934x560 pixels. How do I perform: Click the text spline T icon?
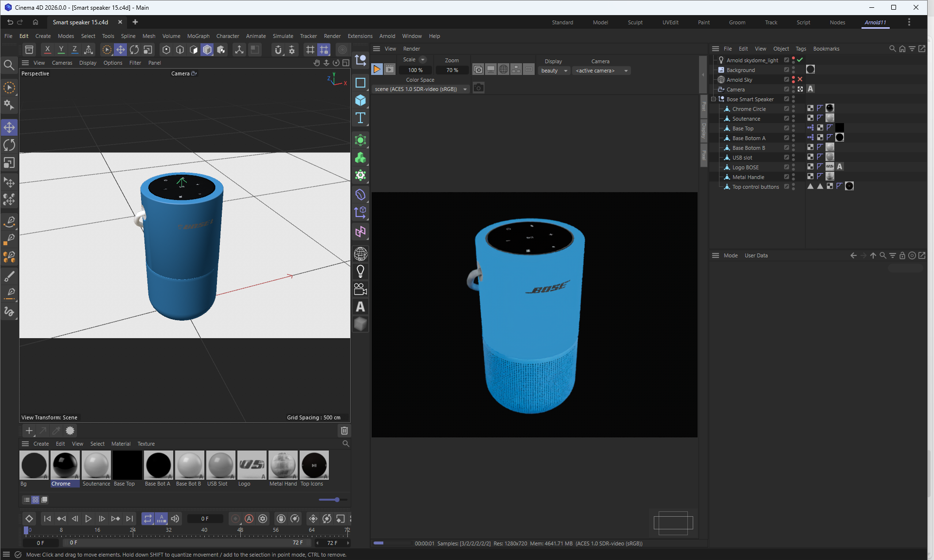coord(360,118)
